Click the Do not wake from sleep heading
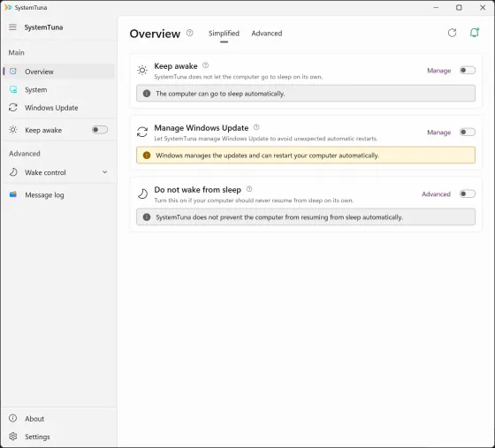The image size is (495, 448). 198,190
